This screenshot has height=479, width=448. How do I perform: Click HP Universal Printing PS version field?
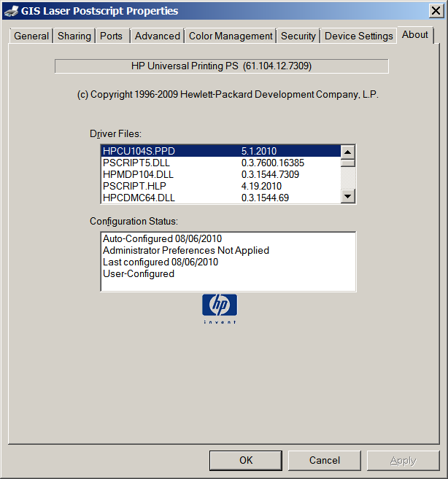[221, 66]
